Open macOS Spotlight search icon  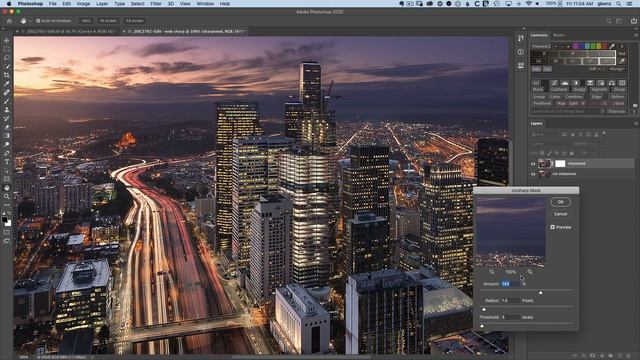[618, 4]
